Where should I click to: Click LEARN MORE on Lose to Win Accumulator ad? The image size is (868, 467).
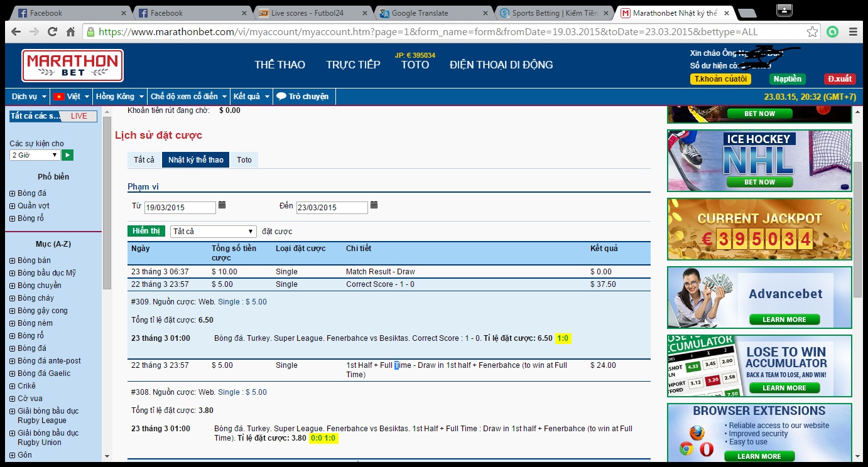(x=784, y=388)
